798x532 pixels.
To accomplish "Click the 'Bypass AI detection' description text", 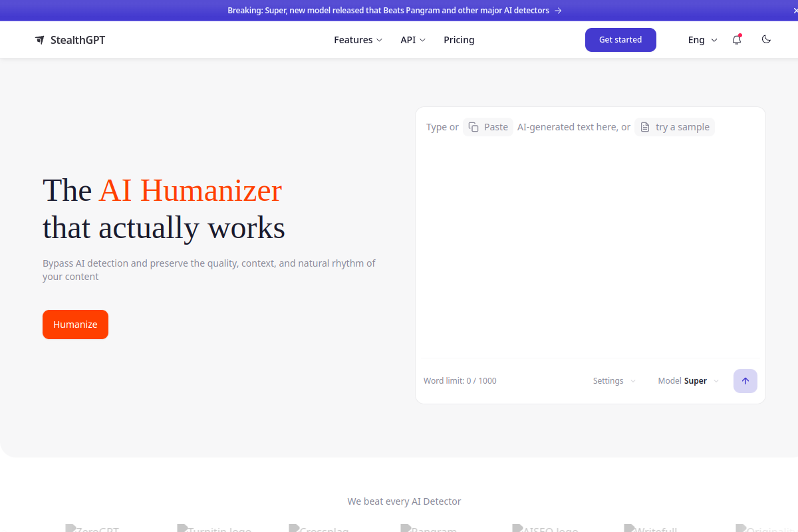I will pyautogui.click(x=209, y=270).
